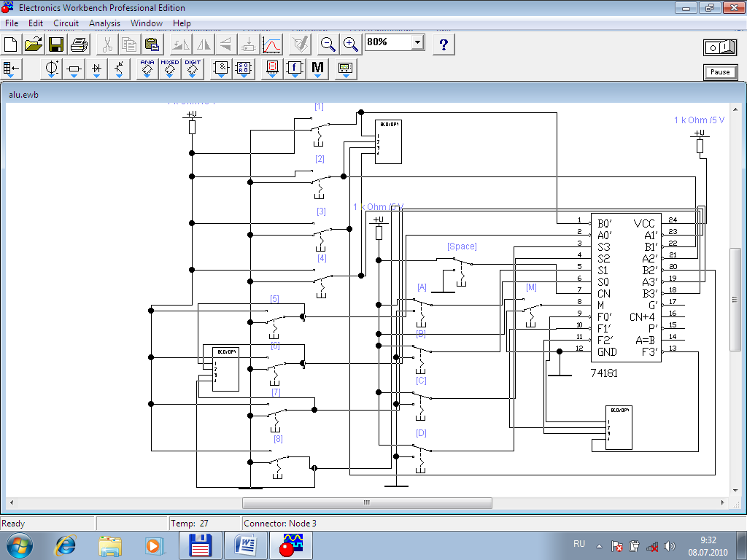This screenshot has height=560, width=747.
Task: Click the horizontal scrollbar thumb
Action: click(367, 503)
